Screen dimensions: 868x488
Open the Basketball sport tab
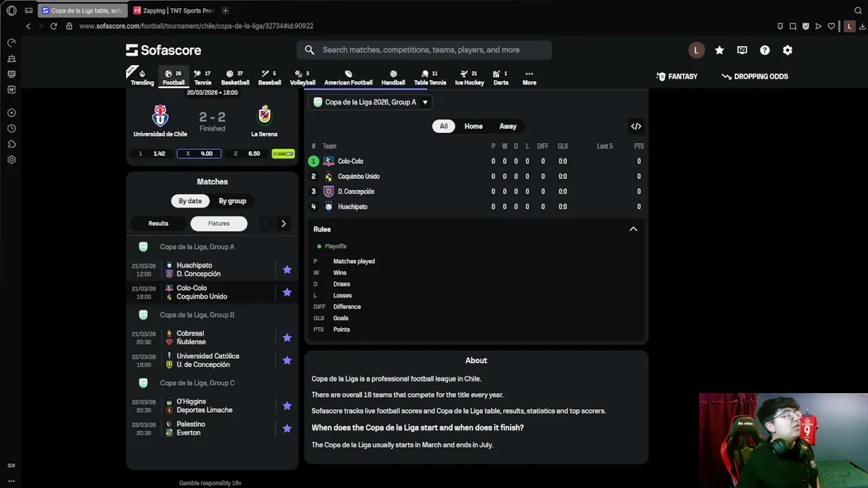click(235, 78)
